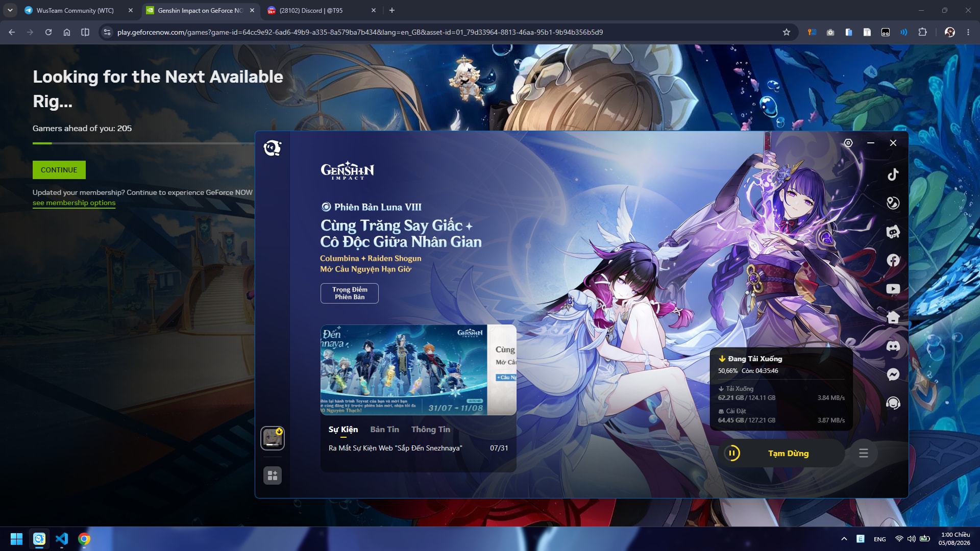Open the Windows Start menu
980x551 pixels.
[x=16, y=539]
